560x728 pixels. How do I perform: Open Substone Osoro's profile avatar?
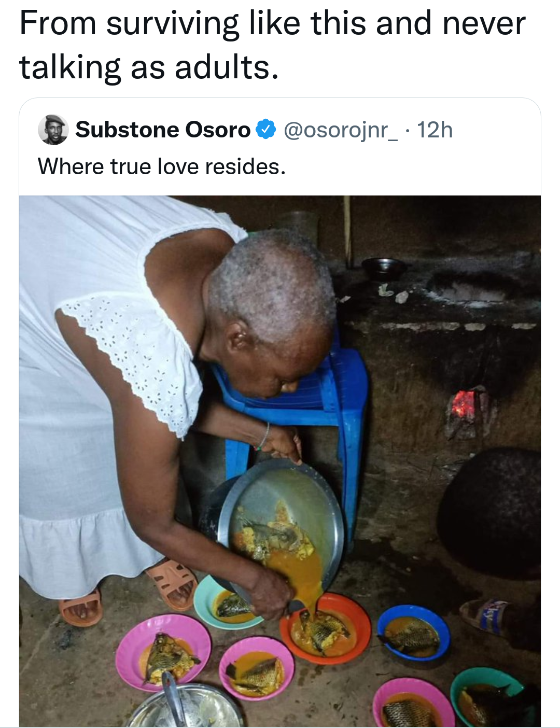coord(53,130)
